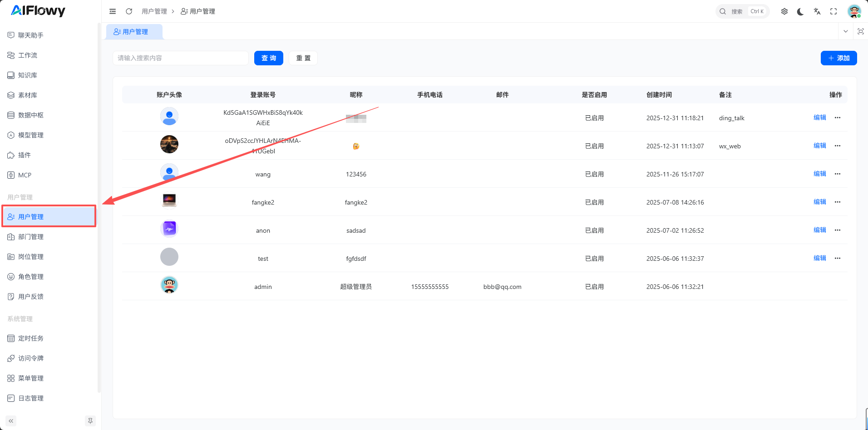The image size is (868, 430).
Task: Enter fullscreen using the expand icon
Action: coord(833,11)
